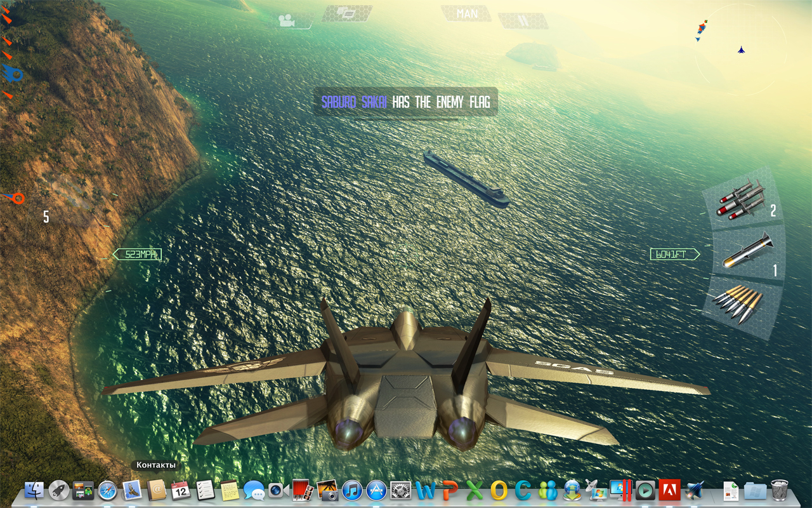
Task: Click the altitude readout in feet
Action: click(672, 255)
